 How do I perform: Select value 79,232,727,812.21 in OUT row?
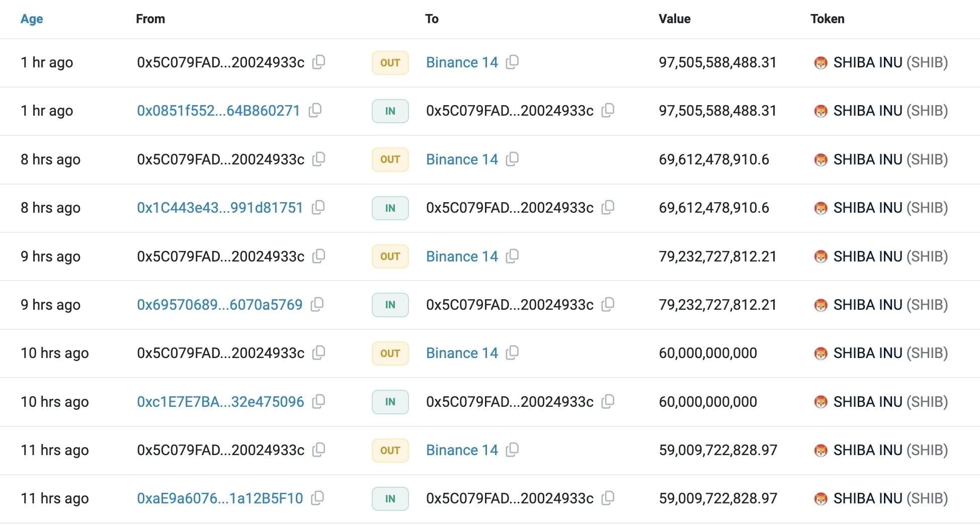pos(718,256)
